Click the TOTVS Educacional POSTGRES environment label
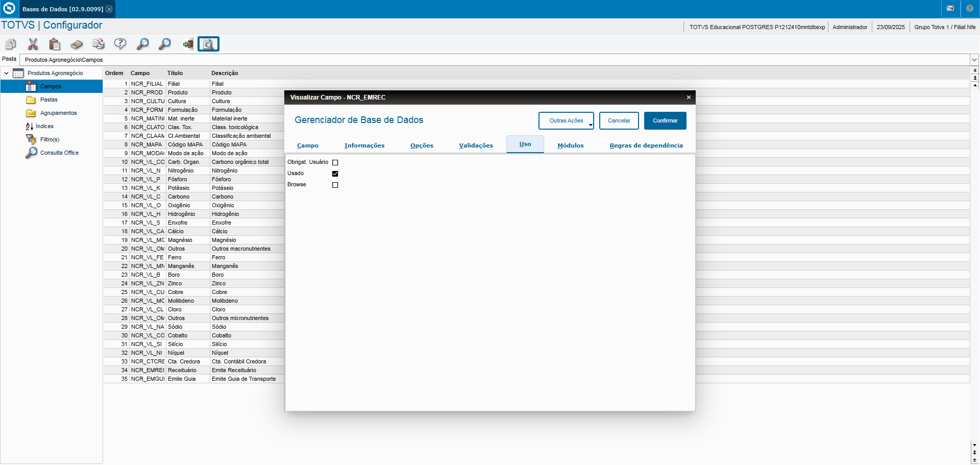 pos(757,27)
